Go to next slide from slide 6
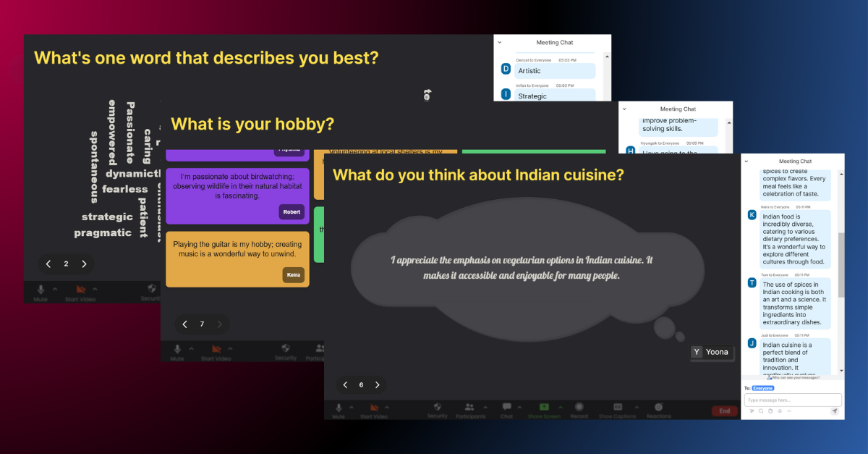Viewport: 868px width, 454px height. (x=377, y=385)
